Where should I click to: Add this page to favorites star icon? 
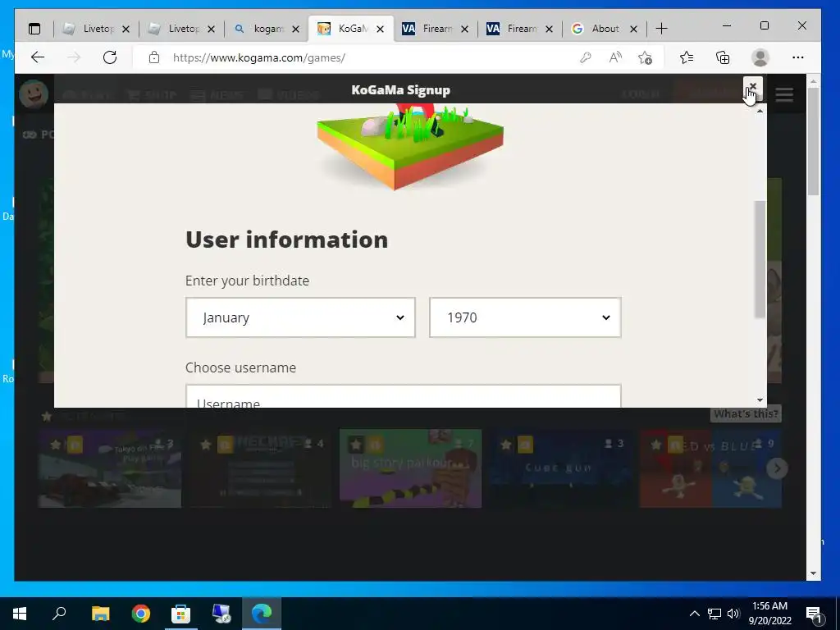(646, 57)
